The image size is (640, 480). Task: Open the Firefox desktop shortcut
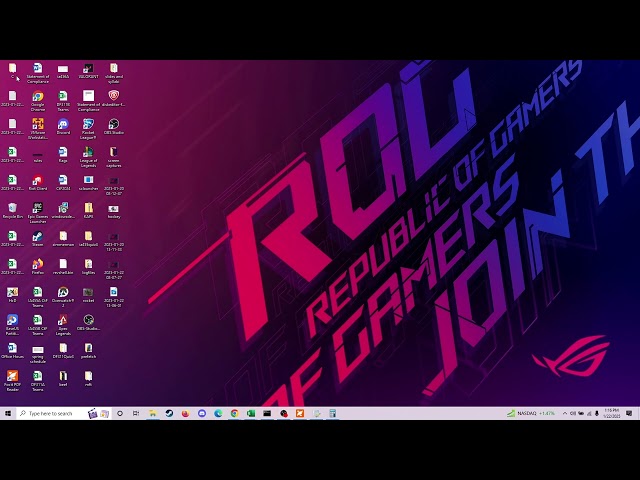click(38, 267)
